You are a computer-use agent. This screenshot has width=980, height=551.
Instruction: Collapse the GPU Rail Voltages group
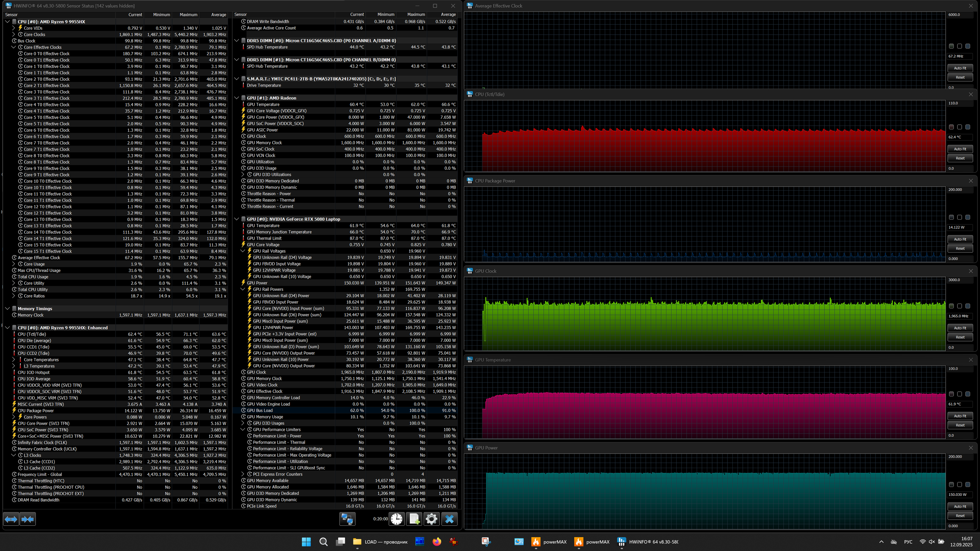243,251
